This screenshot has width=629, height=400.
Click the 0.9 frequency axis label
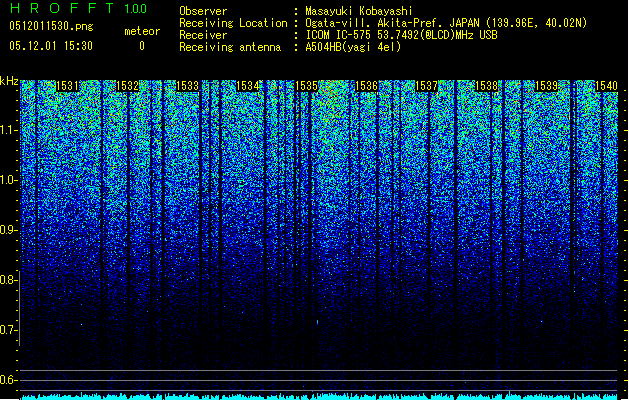8,230
